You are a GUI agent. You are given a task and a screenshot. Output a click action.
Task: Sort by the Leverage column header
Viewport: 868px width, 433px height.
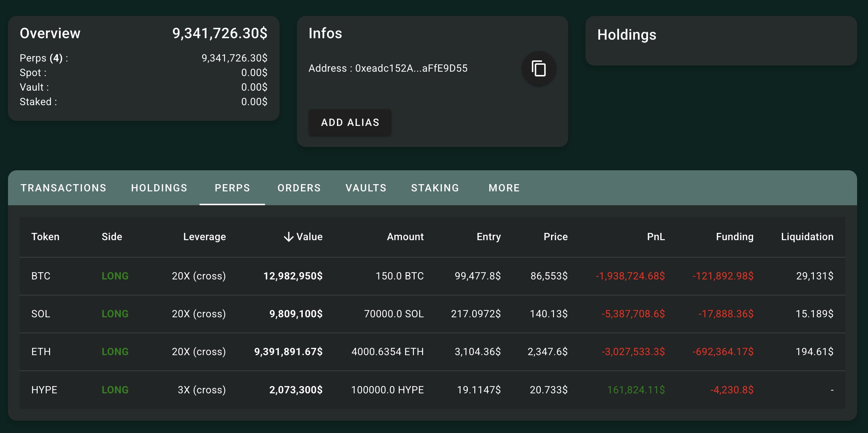[x=204, y=237]
